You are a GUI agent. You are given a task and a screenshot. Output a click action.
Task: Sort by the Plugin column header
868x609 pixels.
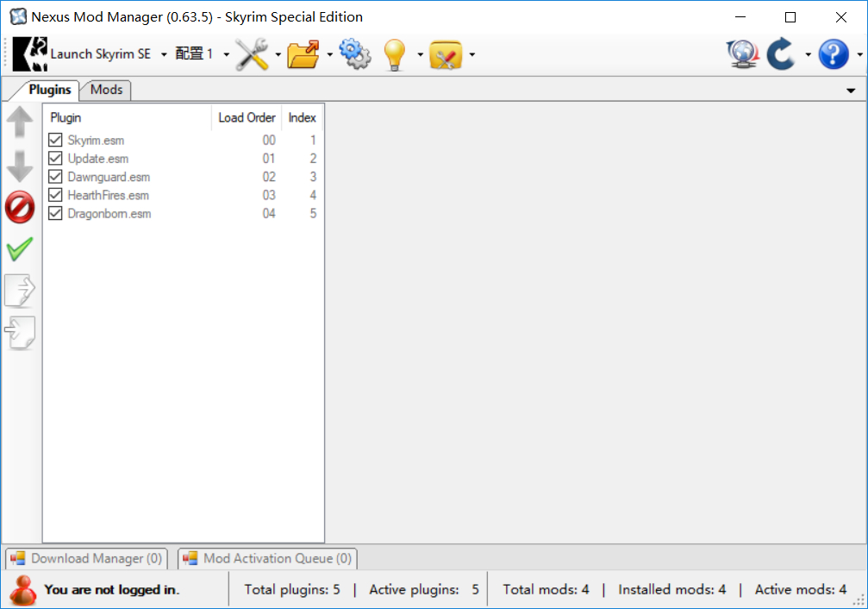[128, 117]
